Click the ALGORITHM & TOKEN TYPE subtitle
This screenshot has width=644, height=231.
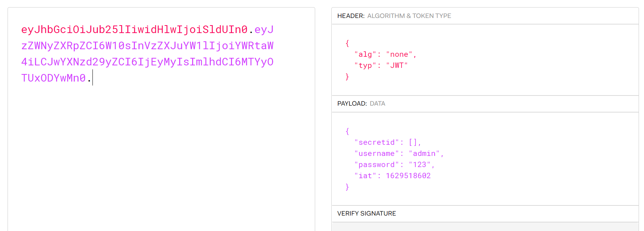(x=409, y=16)
